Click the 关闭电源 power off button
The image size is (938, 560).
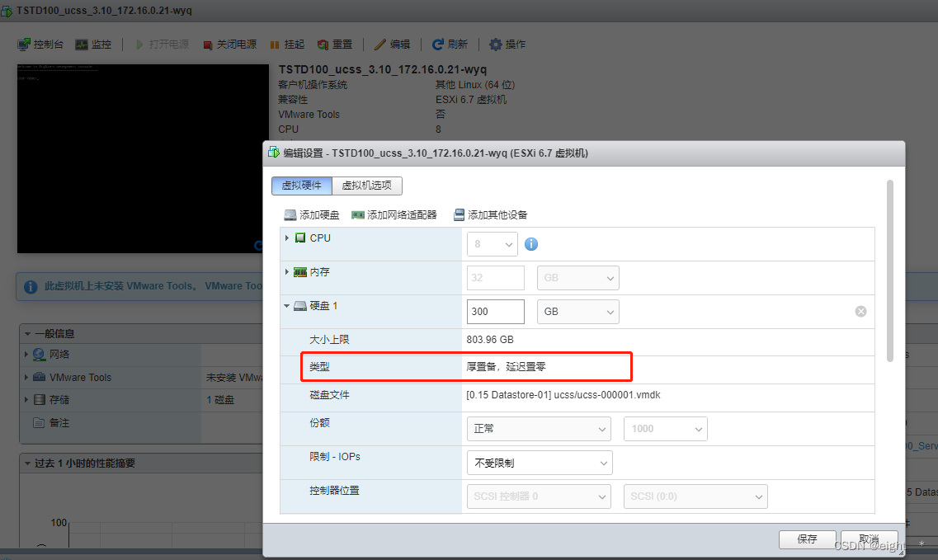(x=229, y=45)
